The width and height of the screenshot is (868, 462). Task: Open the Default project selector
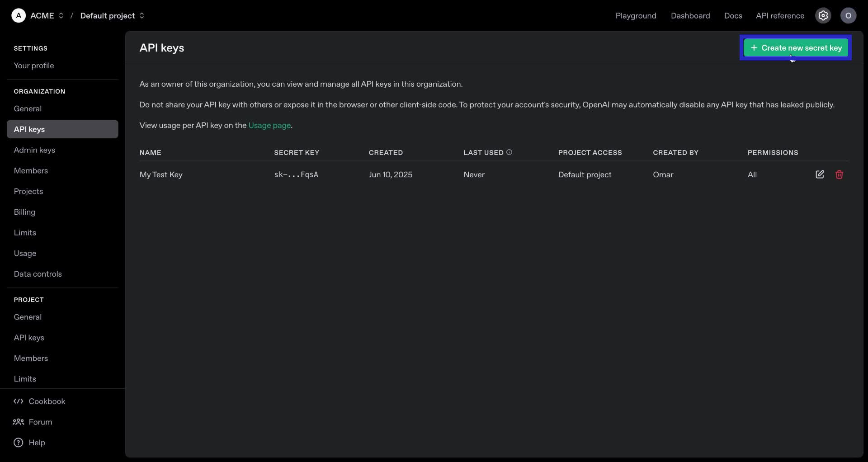tap(142, 15)
